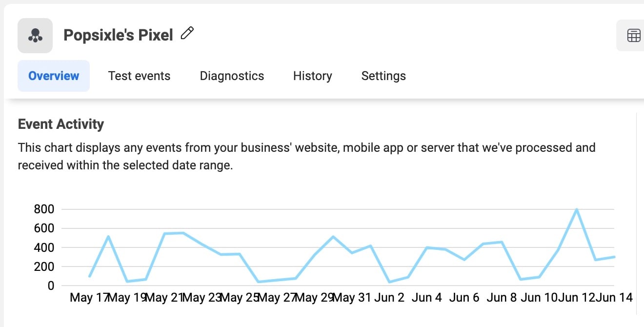This screenshot has height=327, width=644.
Task: View the History tab
Action: click(312, 76)
